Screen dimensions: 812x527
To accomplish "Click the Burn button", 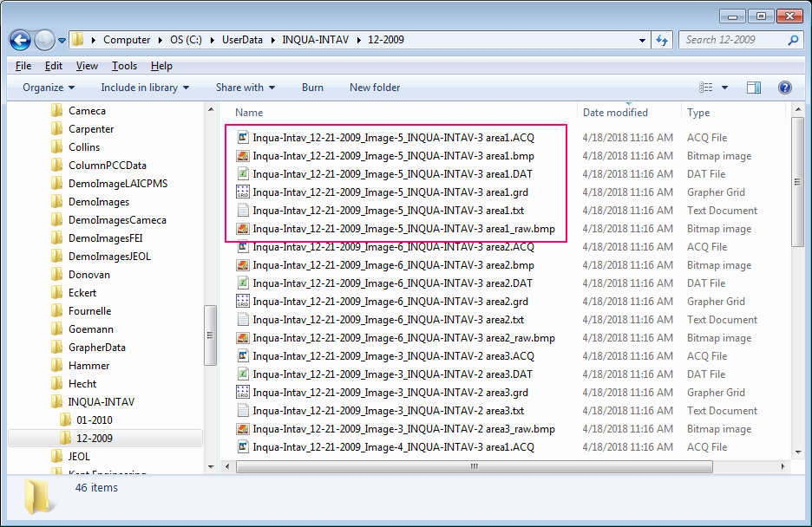I will pos(312,88).
